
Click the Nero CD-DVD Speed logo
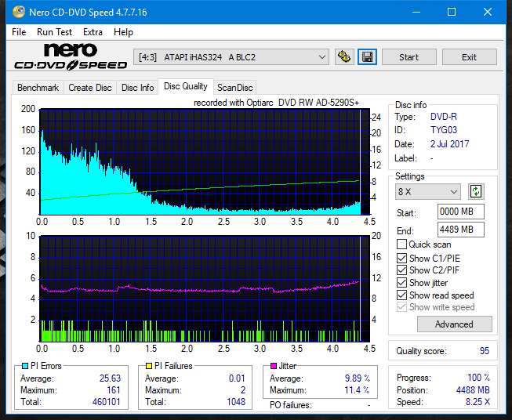tap(71, 57)
